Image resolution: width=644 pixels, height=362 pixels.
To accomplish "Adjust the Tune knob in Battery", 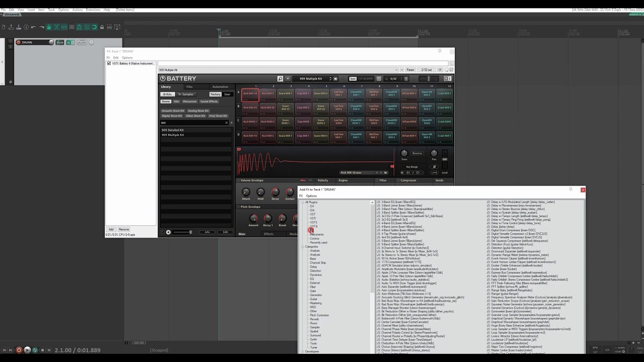I will 404,153.
